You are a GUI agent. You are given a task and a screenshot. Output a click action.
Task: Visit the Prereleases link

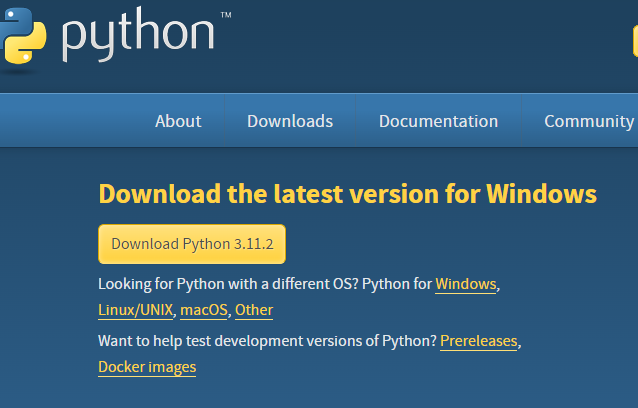[x=479, y=341]
